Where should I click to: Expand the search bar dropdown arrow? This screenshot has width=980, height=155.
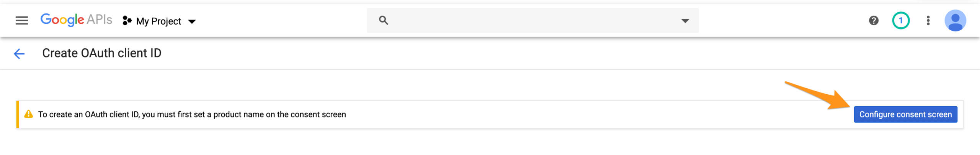(x=685, y=21)
